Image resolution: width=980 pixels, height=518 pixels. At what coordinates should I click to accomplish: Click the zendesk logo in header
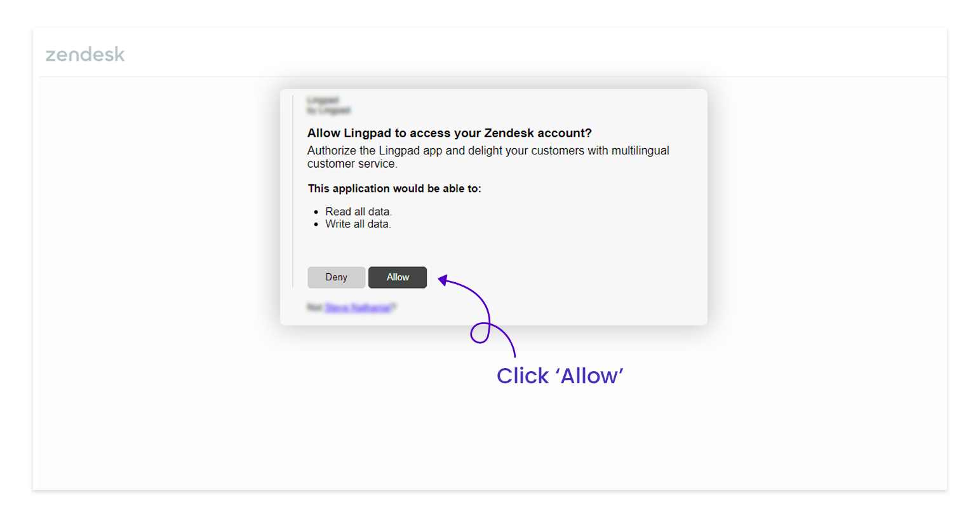click(85, 55)
